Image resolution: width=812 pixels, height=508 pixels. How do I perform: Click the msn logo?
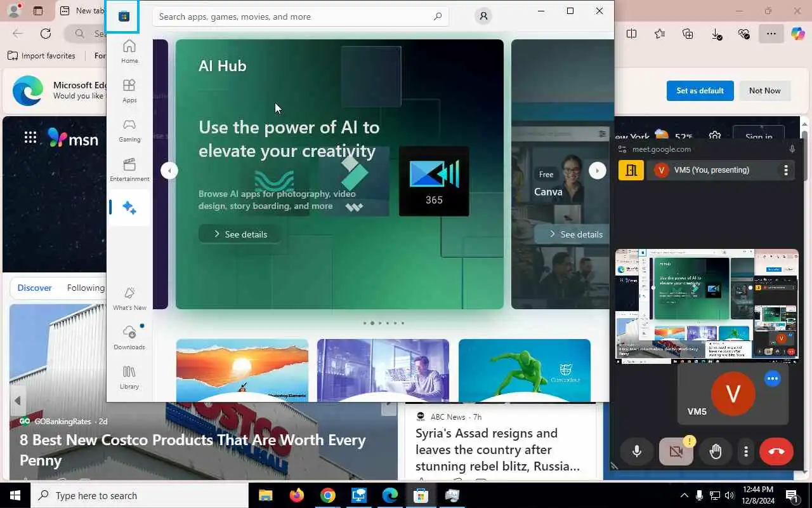pos(73,138)
